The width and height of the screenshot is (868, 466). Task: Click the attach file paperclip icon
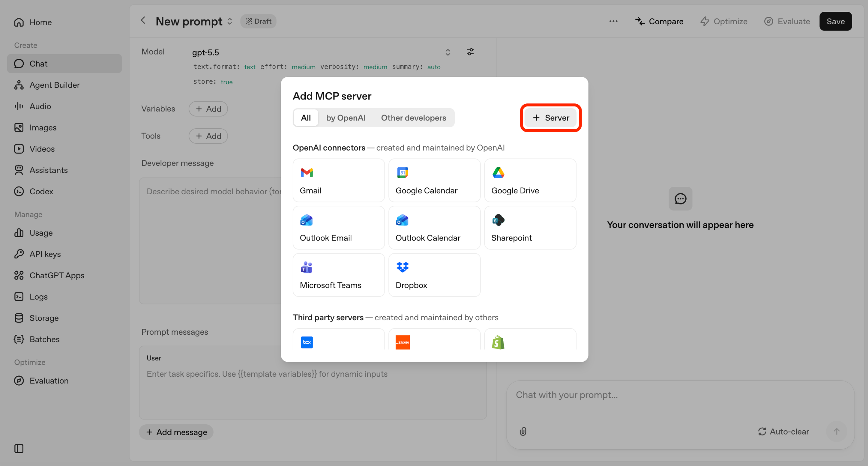point(523,431)
